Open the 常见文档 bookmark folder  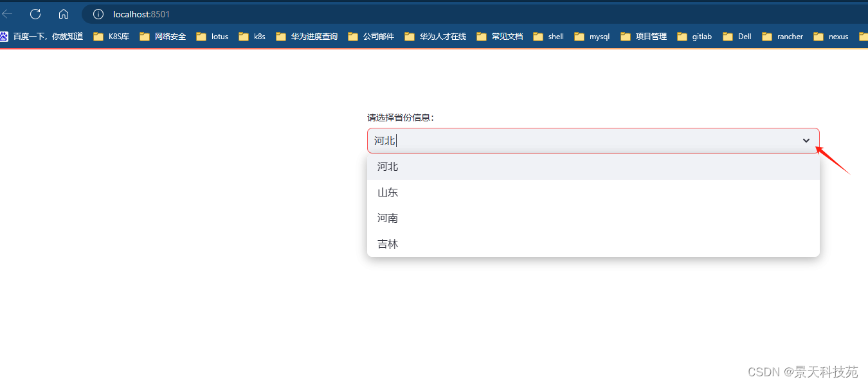(500, 37)
